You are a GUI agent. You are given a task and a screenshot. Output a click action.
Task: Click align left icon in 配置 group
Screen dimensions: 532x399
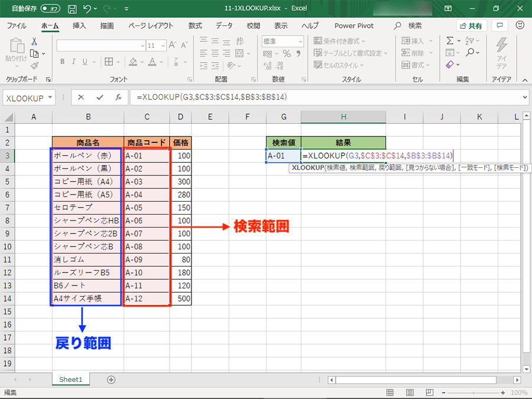click(203, 53)
